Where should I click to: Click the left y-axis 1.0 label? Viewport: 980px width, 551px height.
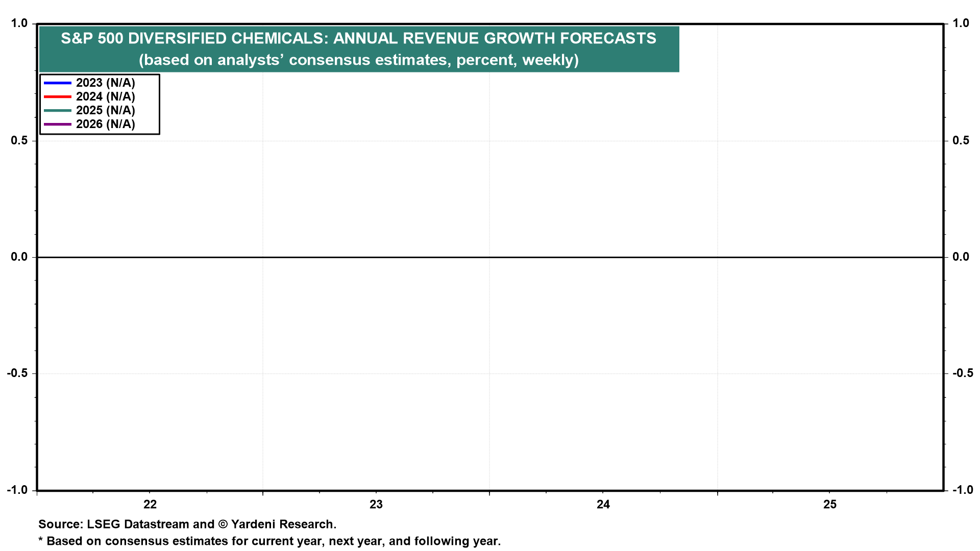coord(19,23)
